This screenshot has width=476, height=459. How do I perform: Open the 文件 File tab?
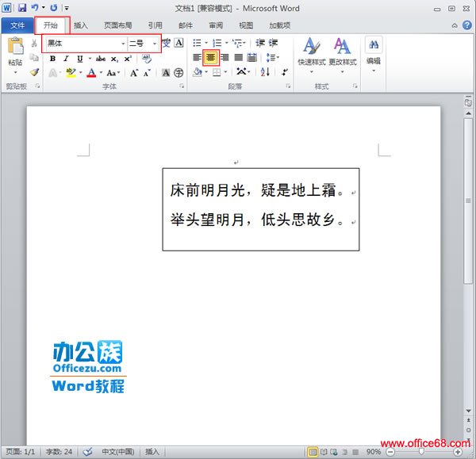click(x=17, y=25)
